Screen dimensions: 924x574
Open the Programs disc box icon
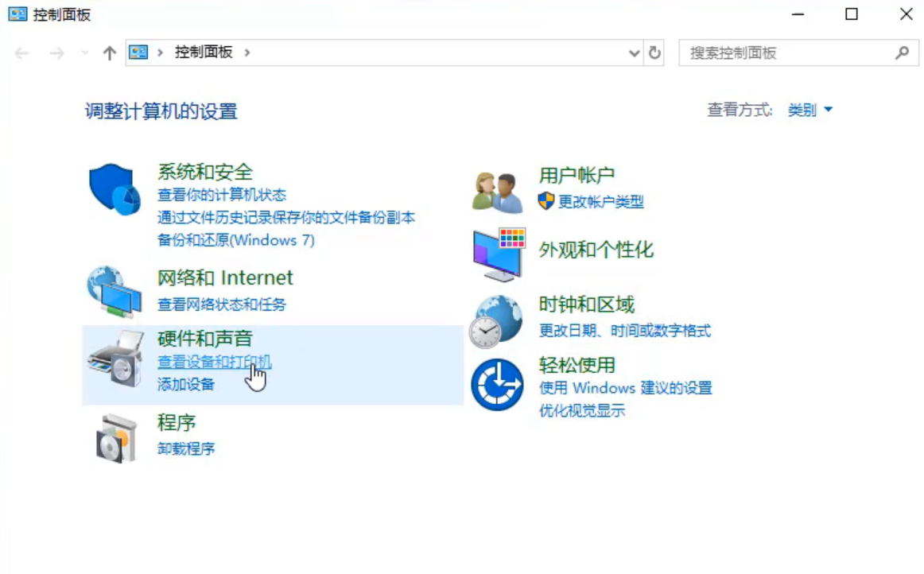pyautogui.click(x=116, y=437)
